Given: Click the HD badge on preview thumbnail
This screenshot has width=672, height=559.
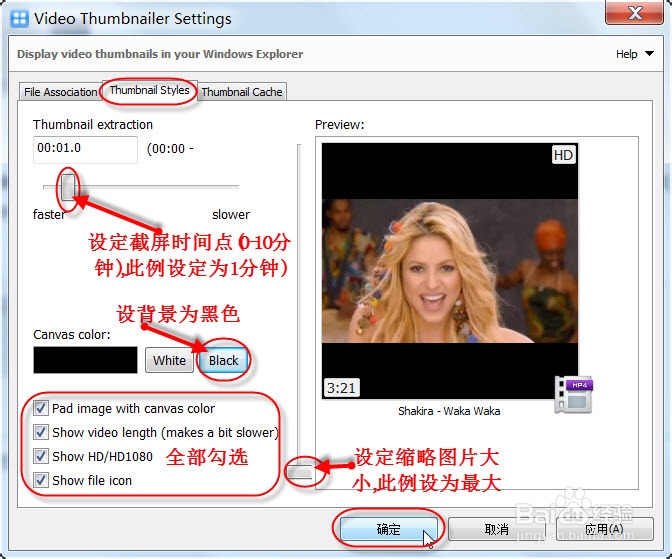Looking at the screenshot, I should (x=563, y=155).
